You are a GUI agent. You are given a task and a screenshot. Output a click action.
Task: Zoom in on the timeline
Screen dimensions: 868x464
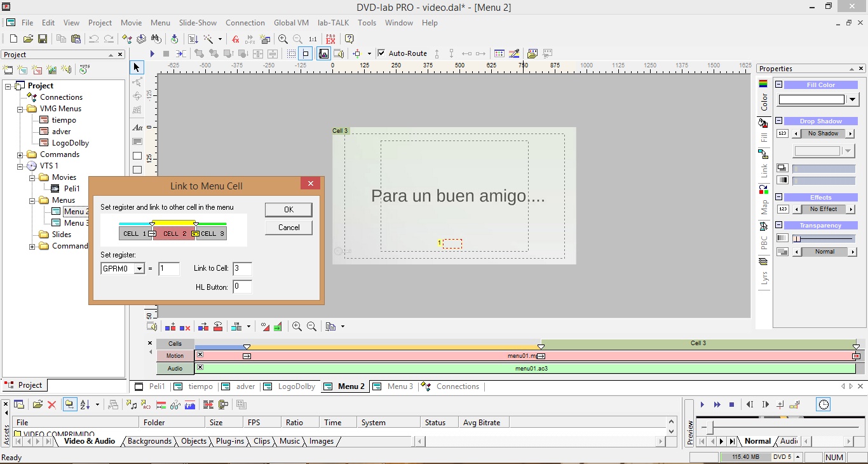[x=297, y=327]
